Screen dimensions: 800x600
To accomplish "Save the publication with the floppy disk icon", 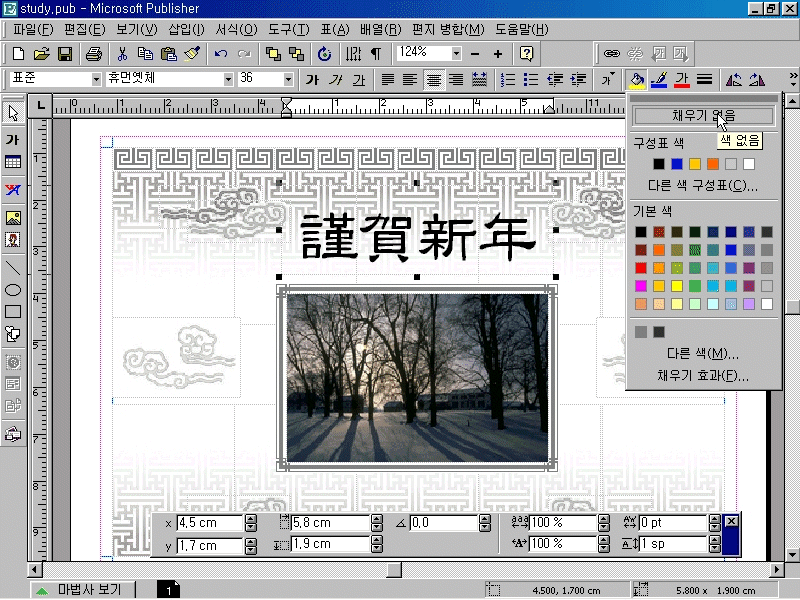I will 65,54.
